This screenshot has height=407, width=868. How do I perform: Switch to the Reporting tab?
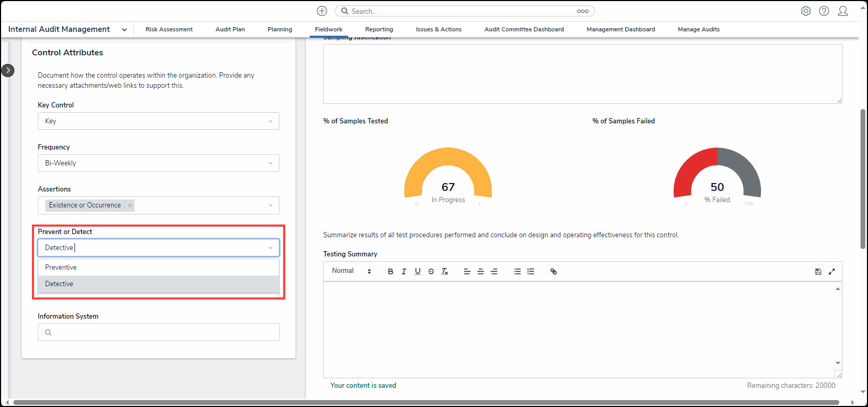pyautogui.click(x=379, y=29)
